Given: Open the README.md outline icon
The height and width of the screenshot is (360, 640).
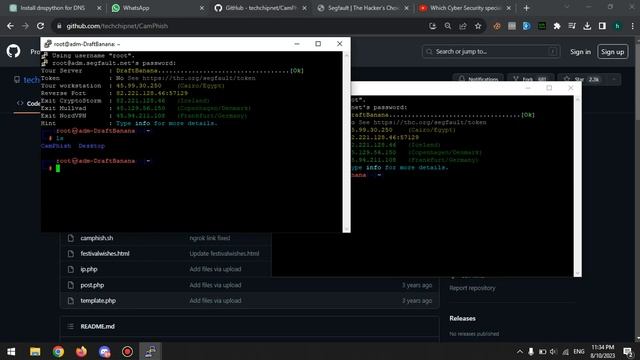Looking at the screenshot, I should 71,327.
